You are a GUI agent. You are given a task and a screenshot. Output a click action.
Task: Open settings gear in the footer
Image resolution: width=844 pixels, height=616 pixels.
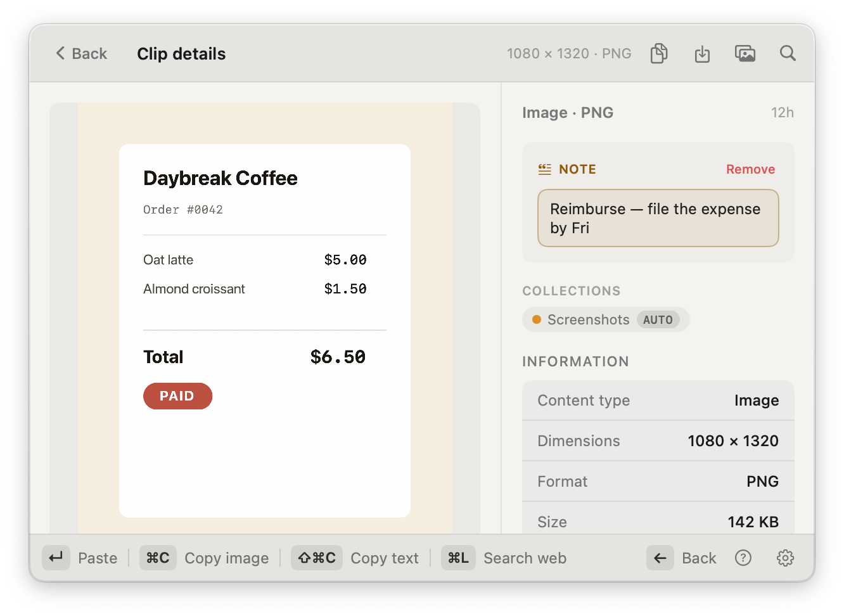[785, 558]
